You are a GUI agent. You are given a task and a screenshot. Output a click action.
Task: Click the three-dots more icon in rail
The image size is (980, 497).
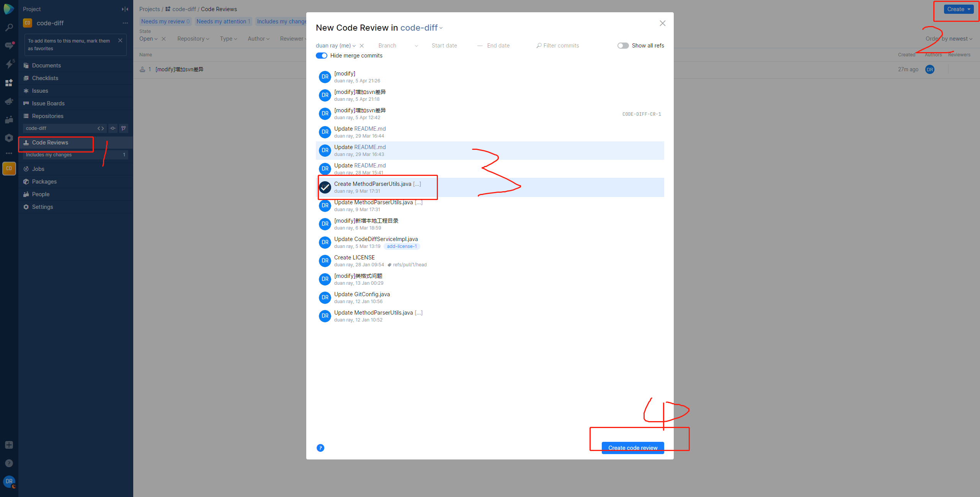coord(9,153)
